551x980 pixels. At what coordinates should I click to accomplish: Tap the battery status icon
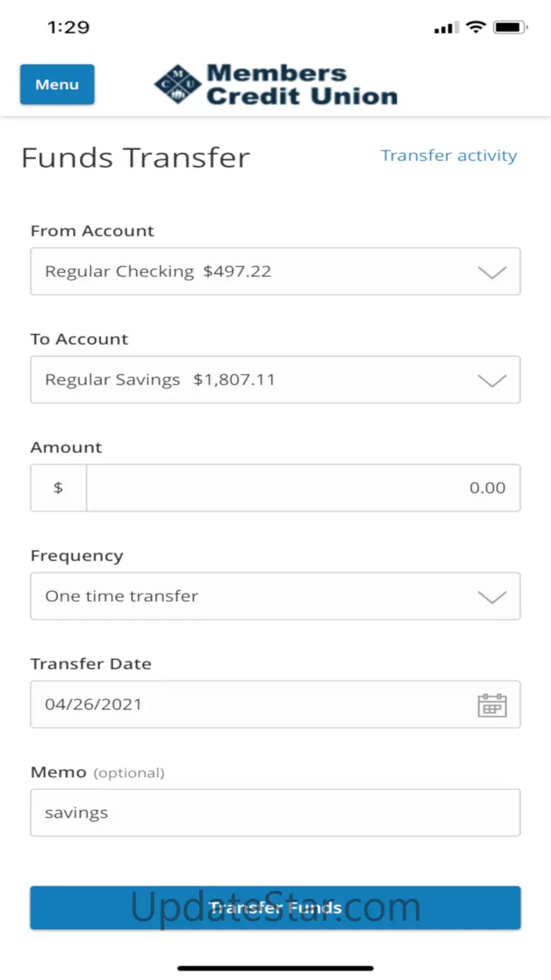click(x=510, y=28)
